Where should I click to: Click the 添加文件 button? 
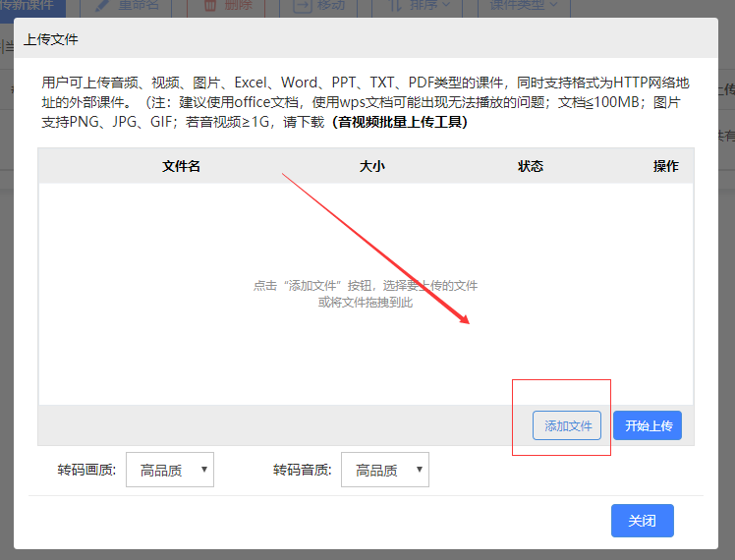point(568,425)
